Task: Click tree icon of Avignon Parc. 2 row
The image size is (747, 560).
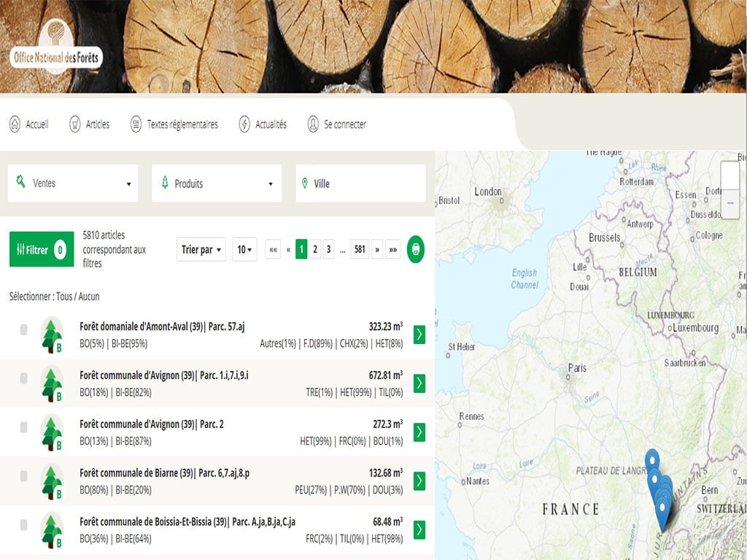Action: (x=52, y=432)
